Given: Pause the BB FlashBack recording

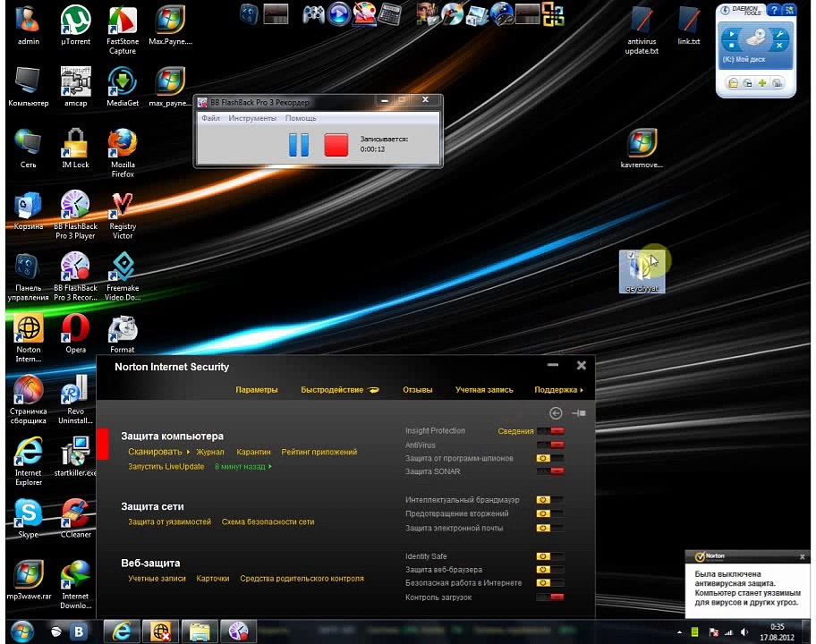Looking at the screenshot, I should (299, 144).
